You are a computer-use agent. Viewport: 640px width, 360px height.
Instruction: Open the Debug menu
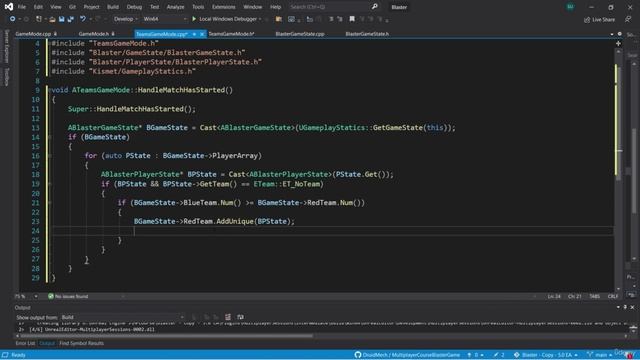(134, 7)
